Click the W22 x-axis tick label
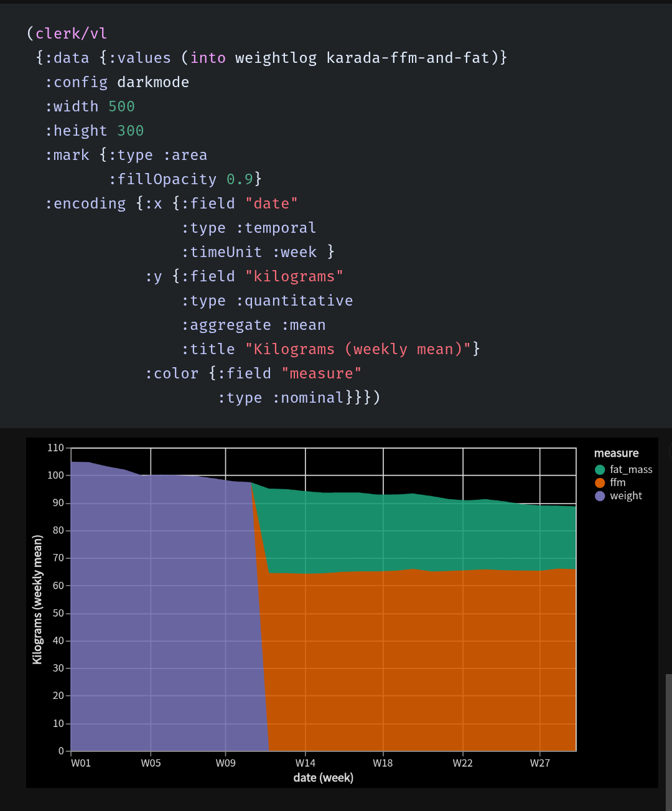The width and height of the screenshot is (672, 811). (462, 763)
